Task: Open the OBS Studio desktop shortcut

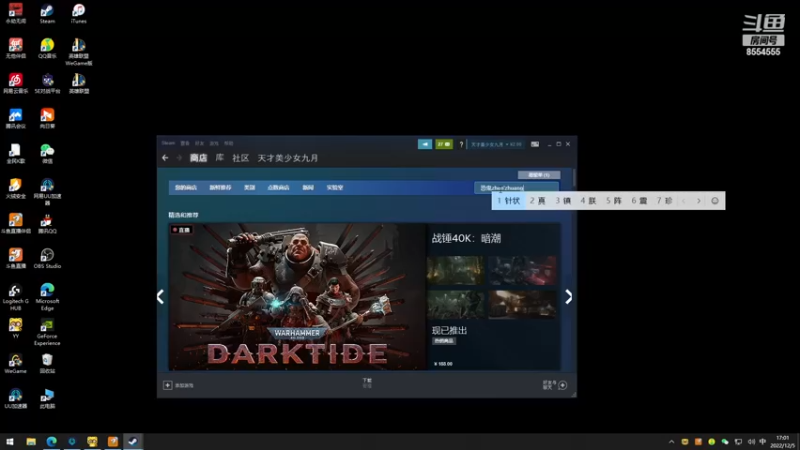Action: pos(47,259)
